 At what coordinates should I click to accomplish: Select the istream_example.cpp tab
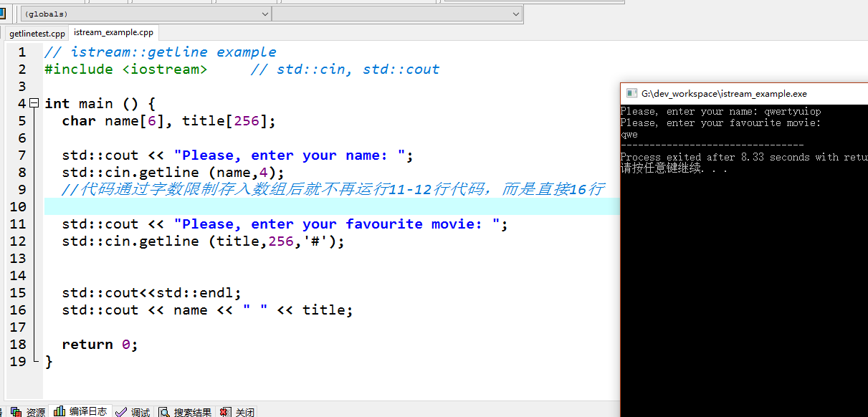pos(113,33)
